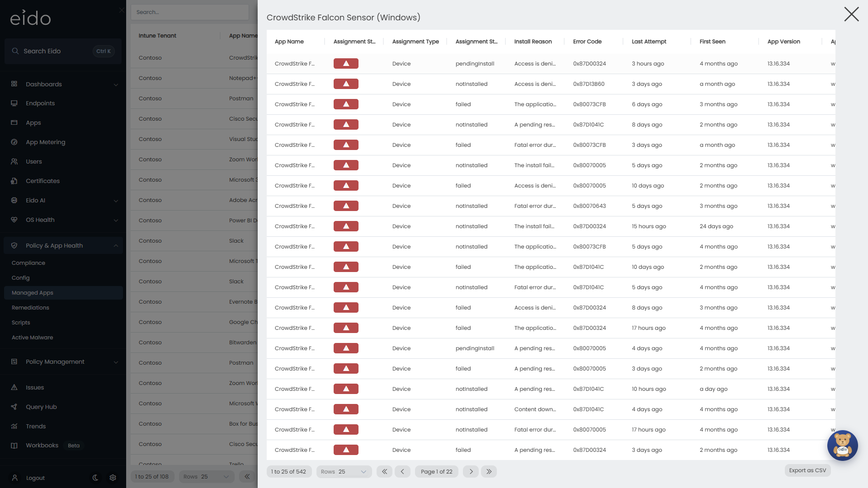Image resolution: width=868 pixels, height=488 pixels.
Task: Open Trends page
Action: [x=35, y=427]
